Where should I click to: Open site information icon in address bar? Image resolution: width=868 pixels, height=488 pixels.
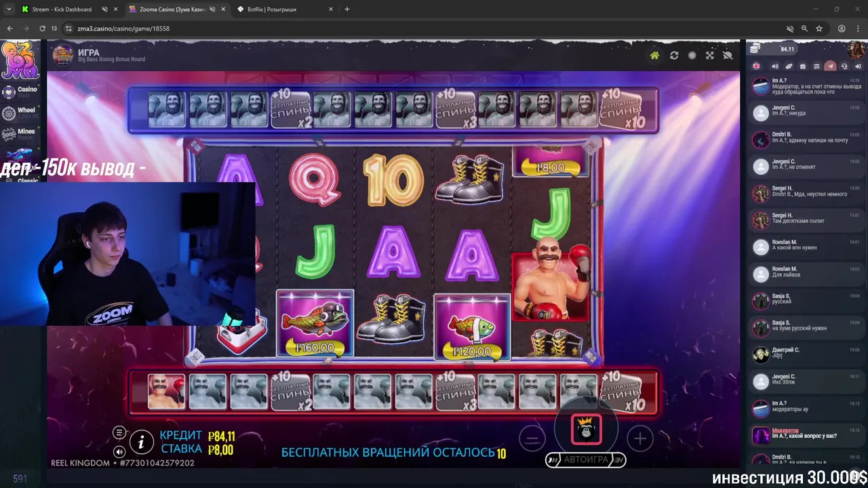click(x=68, y=28)
